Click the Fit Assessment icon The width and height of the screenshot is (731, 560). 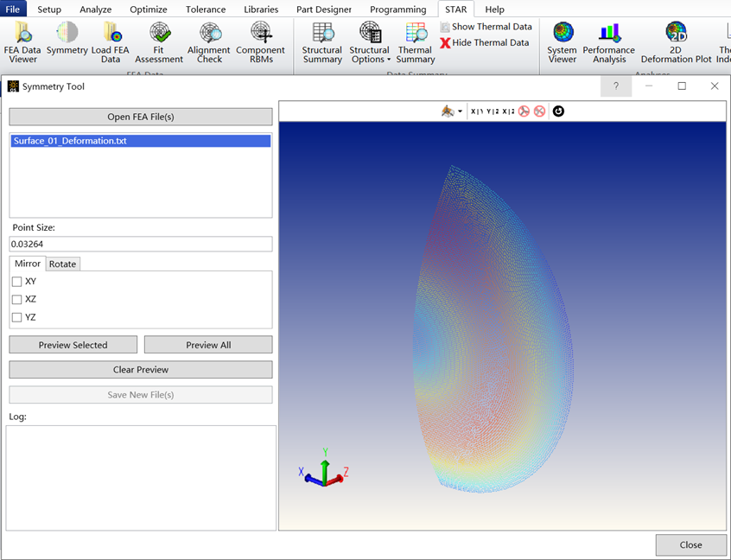point(159,42)
